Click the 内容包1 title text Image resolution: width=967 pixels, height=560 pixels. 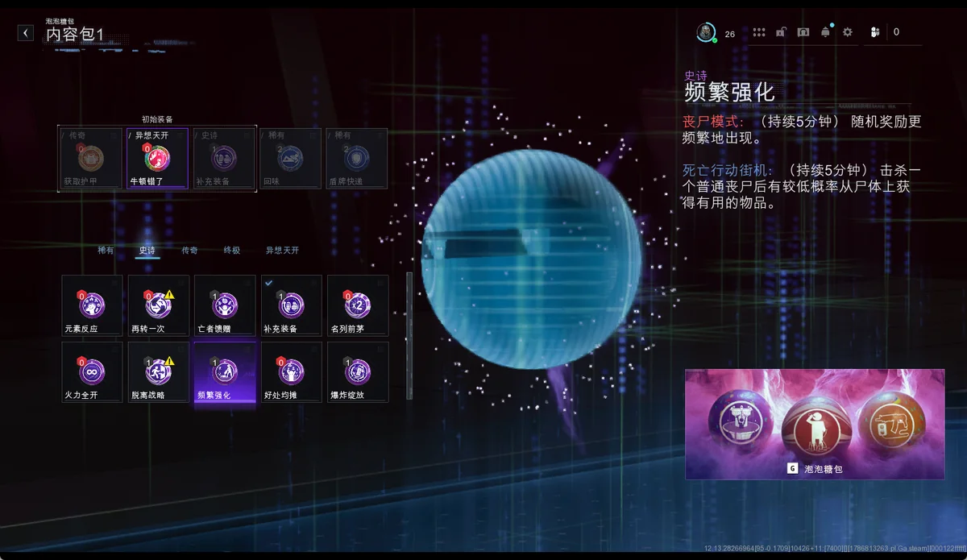[x=75, y=34]
